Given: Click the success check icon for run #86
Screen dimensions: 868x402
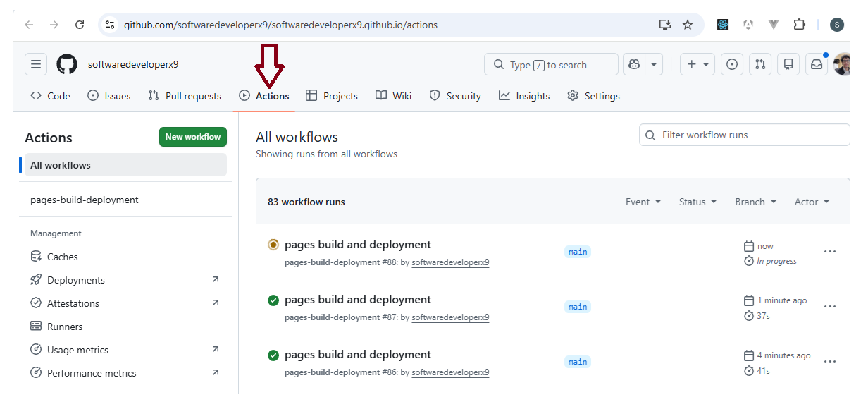Looking at the screenshot, I should click(273, 355).
